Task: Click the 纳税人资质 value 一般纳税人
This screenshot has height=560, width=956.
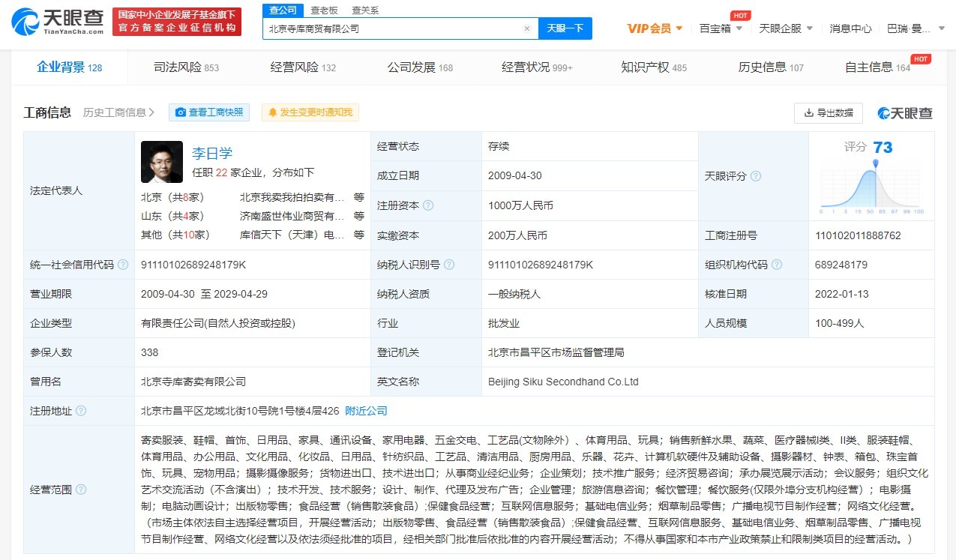Action: pos(514,294)
